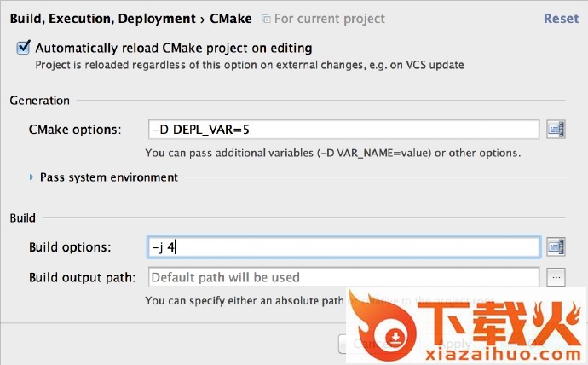Viewport: 588px width, 365px height.
Task: Browse for build output path with ellipsis button
Action: tap(556, 277)
